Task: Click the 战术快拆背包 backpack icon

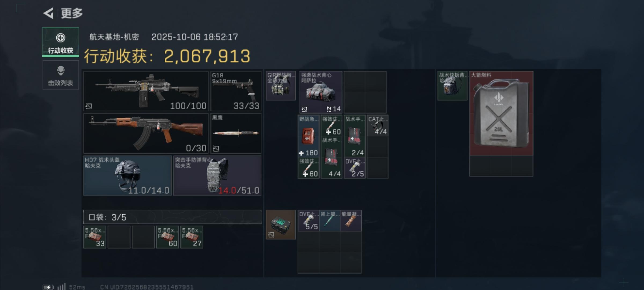Action: pos(452,86)
